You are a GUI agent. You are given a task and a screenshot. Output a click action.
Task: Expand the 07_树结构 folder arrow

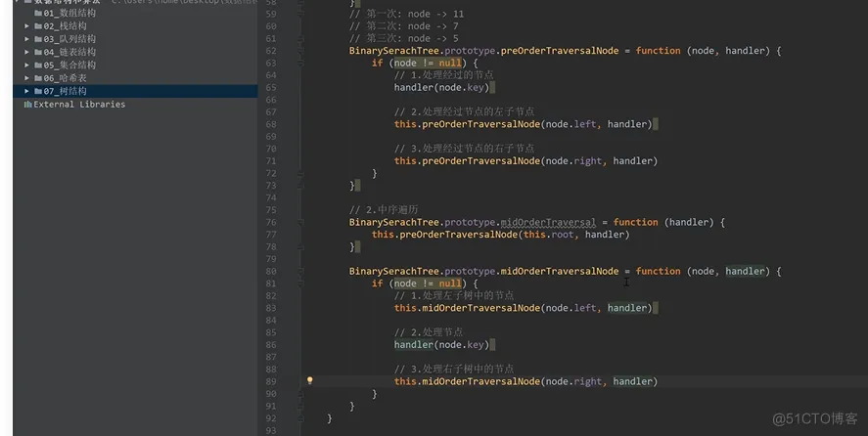(x=26, y=91)
